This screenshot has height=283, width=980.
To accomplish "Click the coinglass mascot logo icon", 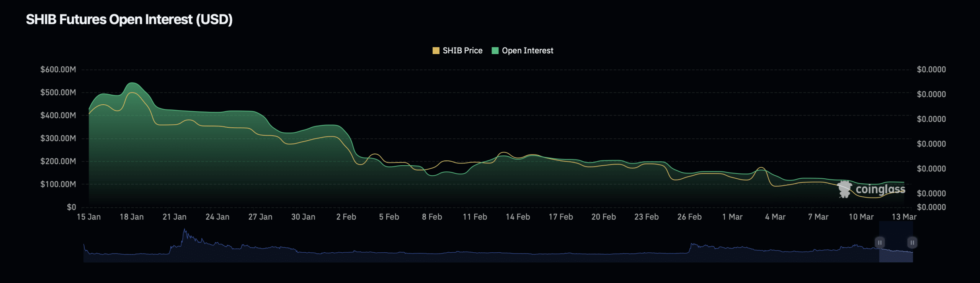I will tap(844, 189).
